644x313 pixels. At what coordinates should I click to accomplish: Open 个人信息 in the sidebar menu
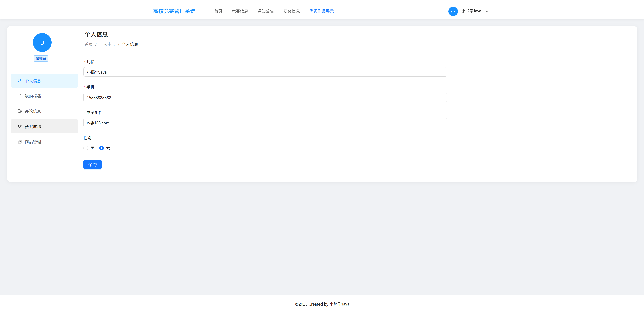(44, 81)
